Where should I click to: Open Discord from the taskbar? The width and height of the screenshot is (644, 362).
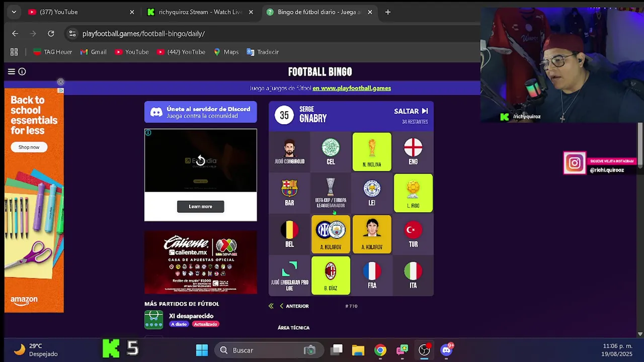pos(446,350)
